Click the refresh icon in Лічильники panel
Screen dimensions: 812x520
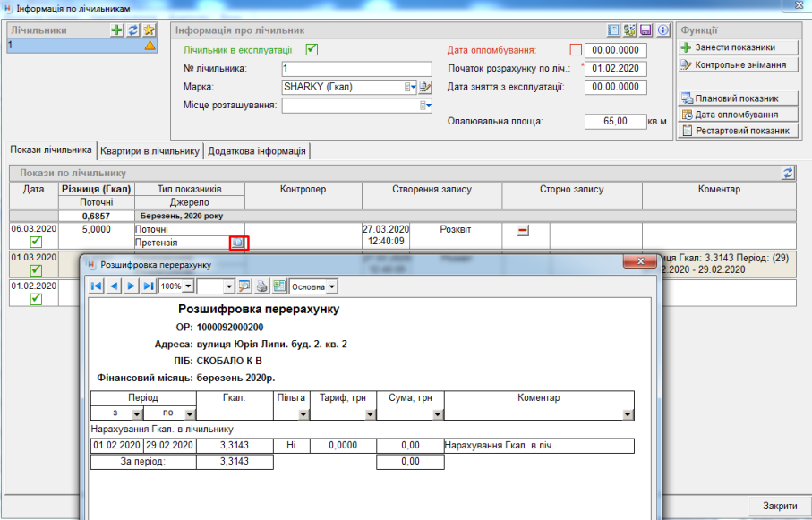click(x=132, y=30)
